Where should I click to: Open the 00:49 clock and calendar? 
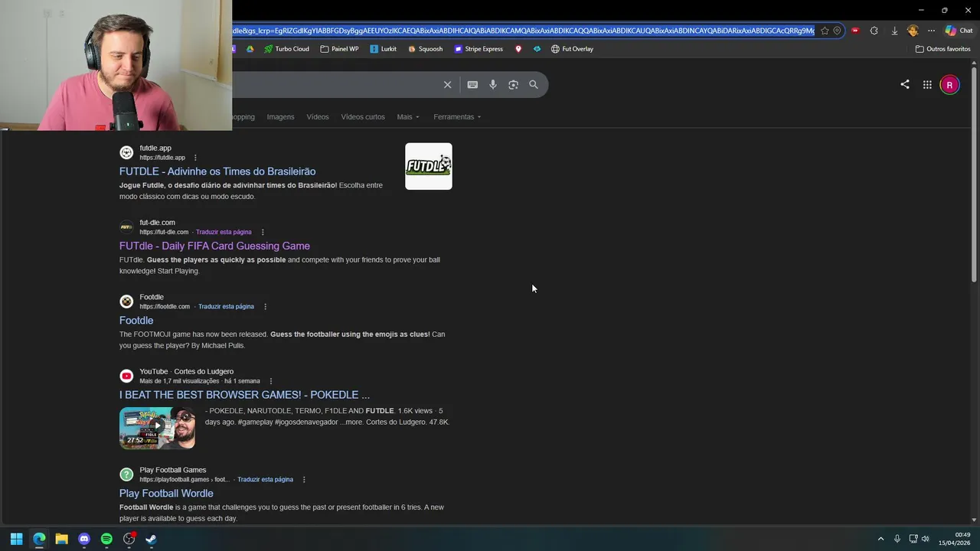point(955,539)
